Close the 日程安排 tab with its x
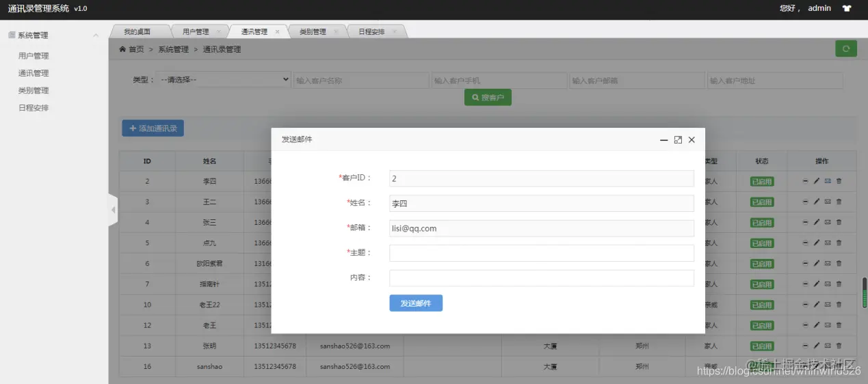The image size is (868, 384). [395, 31]
